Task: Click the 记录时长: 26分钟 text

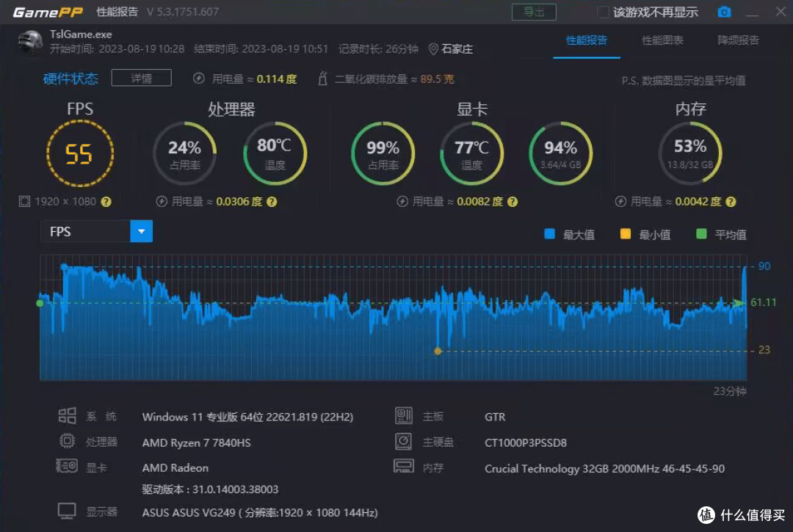Action: [x=378, y=49]
